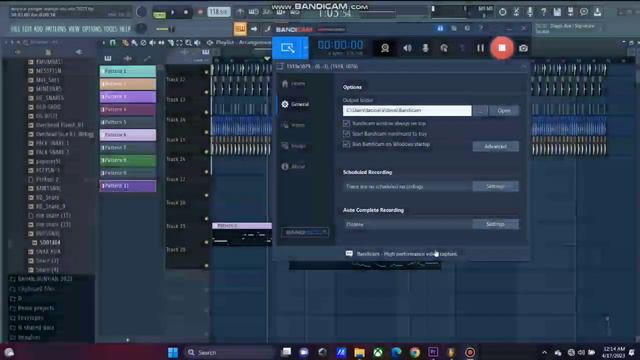Expand the Clipboard files browser folder
This screenshot has height=360, width=640.
(x=36, y=289)
